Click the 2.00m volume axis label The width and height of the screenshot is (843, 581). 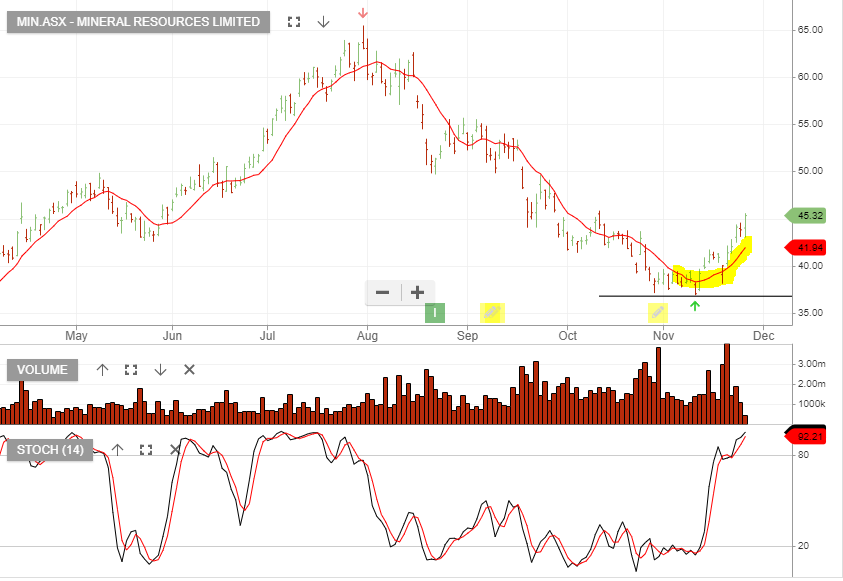click(x=811, y=384)
